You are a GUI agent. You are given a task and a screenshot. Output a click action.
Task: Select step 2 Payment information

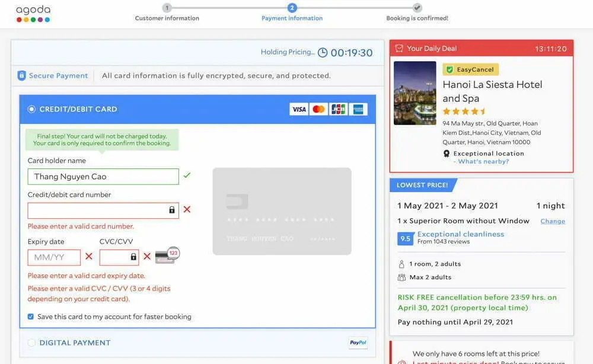pyautogui.click(x=292, y=12)
